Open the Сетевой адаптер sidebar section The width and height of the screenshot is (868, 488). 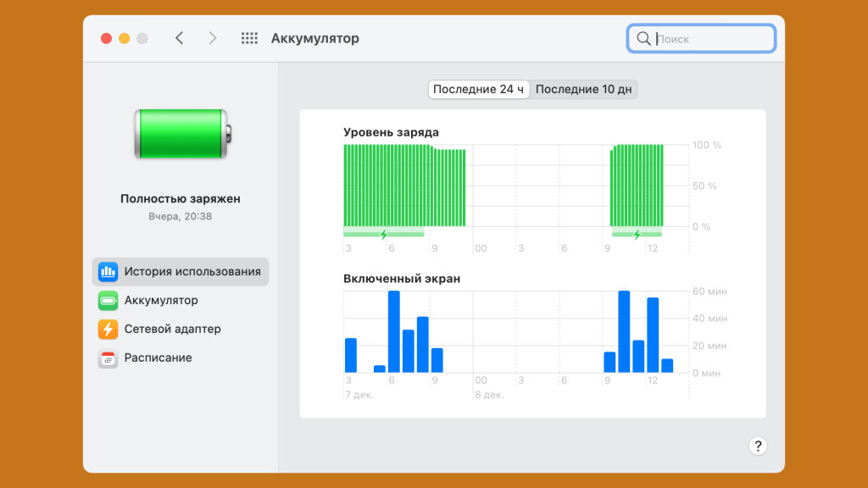[181, 330]
